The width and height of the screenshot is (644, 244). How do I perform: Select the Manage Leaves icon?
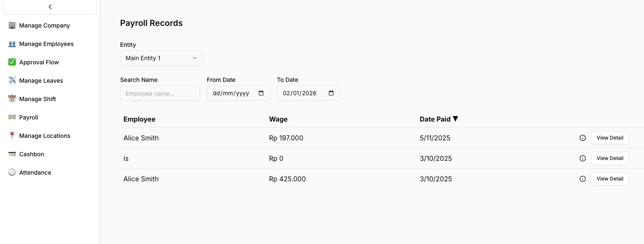coord(12,80)
